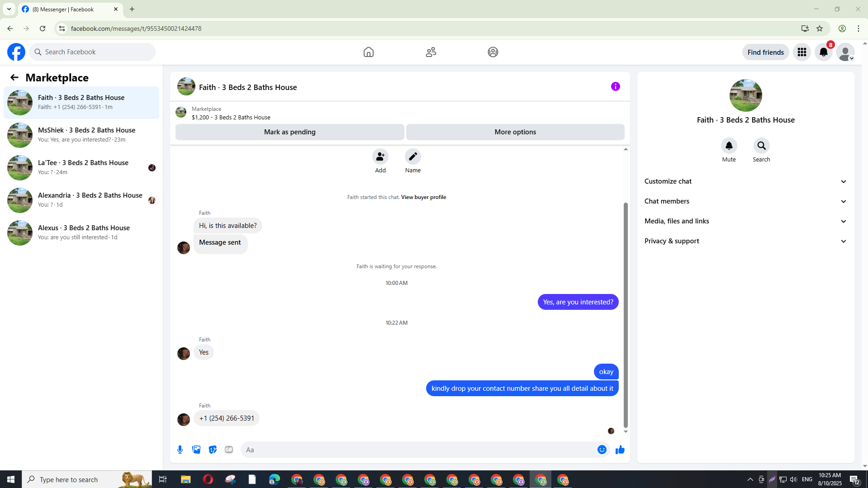Click the phone number message +1 (254) 266-5391
The height and width of the screenshot is (488, 868).
[227, 418]
